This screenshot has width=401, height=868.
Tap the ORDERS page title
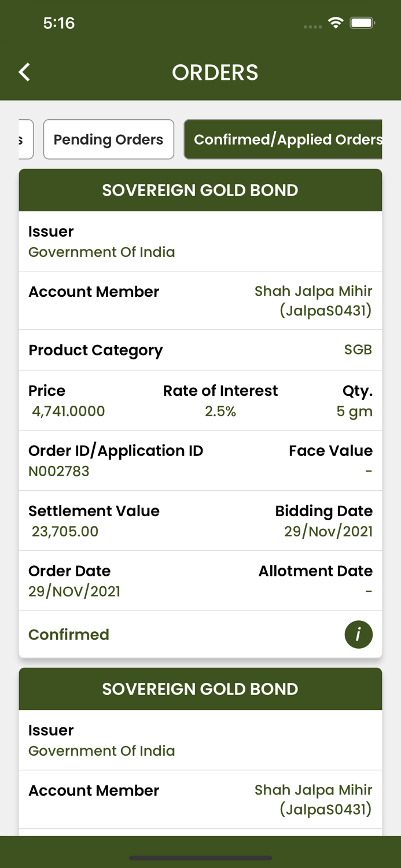pos(215,72)
